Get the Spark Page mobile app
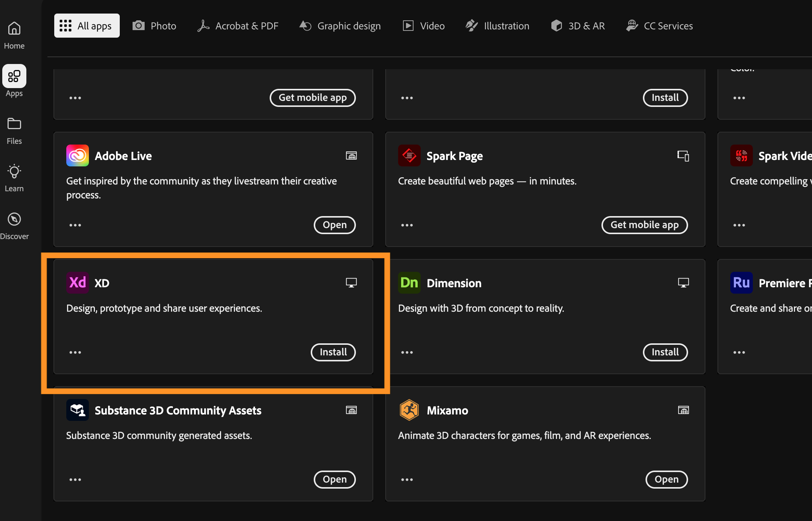The width and height of the screenshot is (812, 521). click(x=644, y=225)
